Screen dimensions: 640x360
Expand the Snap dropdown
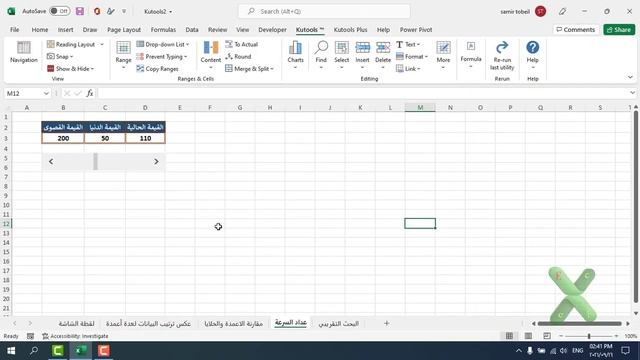pyautogui.click(x=72, y=56)
